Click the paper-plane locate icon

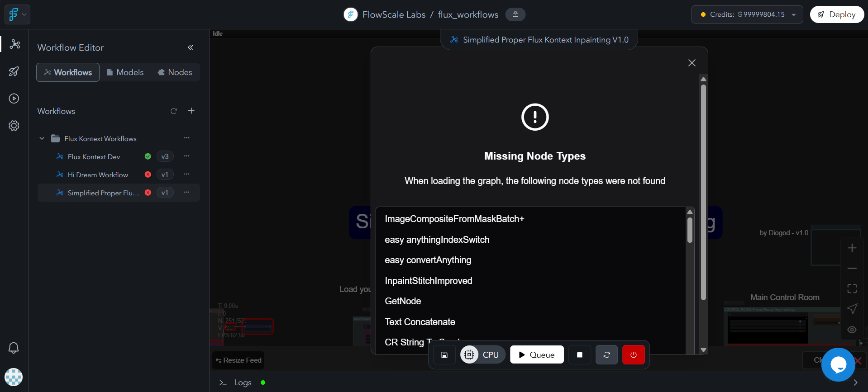coord(852,309)
